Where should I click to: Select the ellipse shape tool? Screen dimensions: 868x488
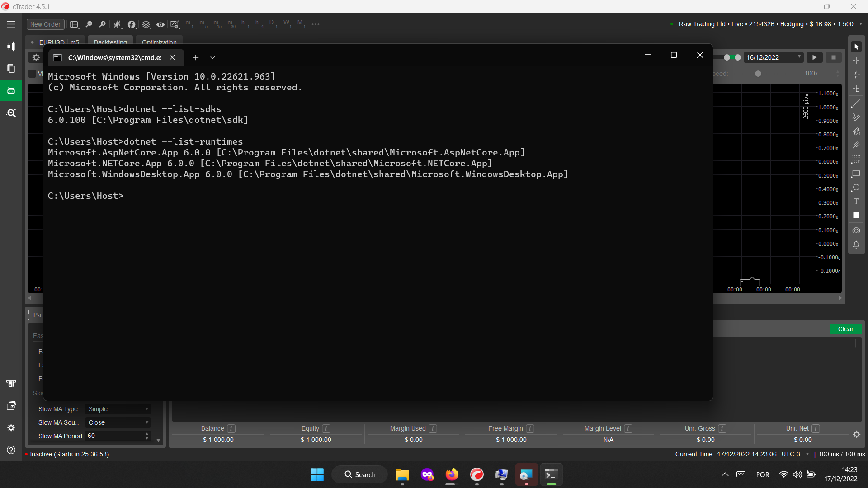tap(856, 188)
